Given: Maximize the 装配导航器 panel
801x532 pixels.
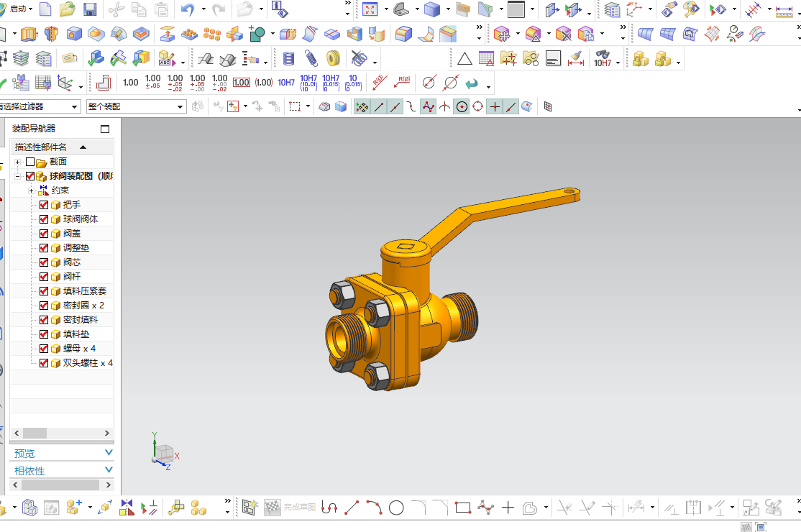Looking at the screenshot, I should tap(105, 129).
